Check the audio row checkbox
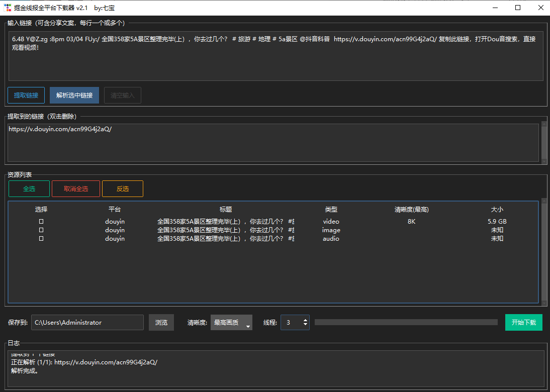This screenshot has width=550, height=392. (x=41, y=238)
